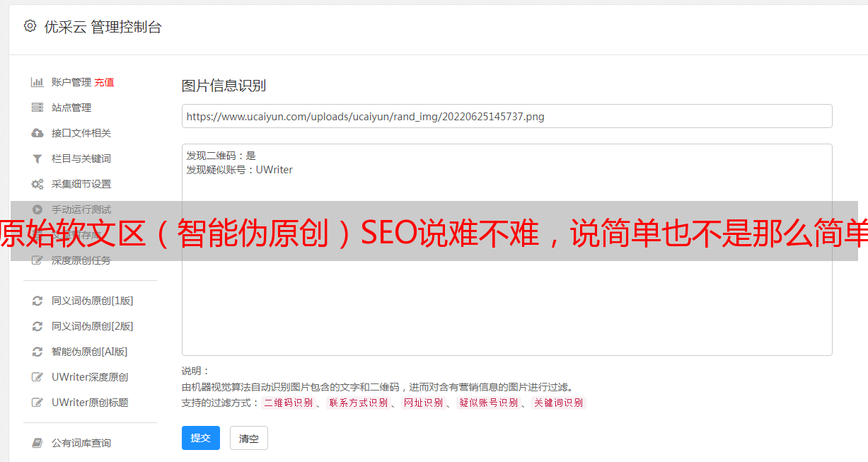This screenshot has height=462, width=868.
Task: Click the 清空 clear button
Action: pyautogui.click(x=249, y=439)
